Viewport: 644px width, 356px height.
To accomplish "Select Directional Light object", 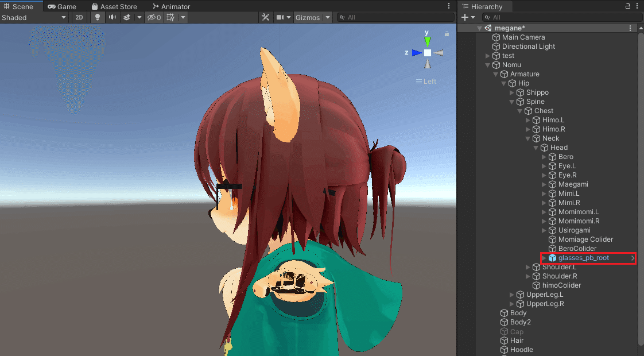I will [528, 47].
